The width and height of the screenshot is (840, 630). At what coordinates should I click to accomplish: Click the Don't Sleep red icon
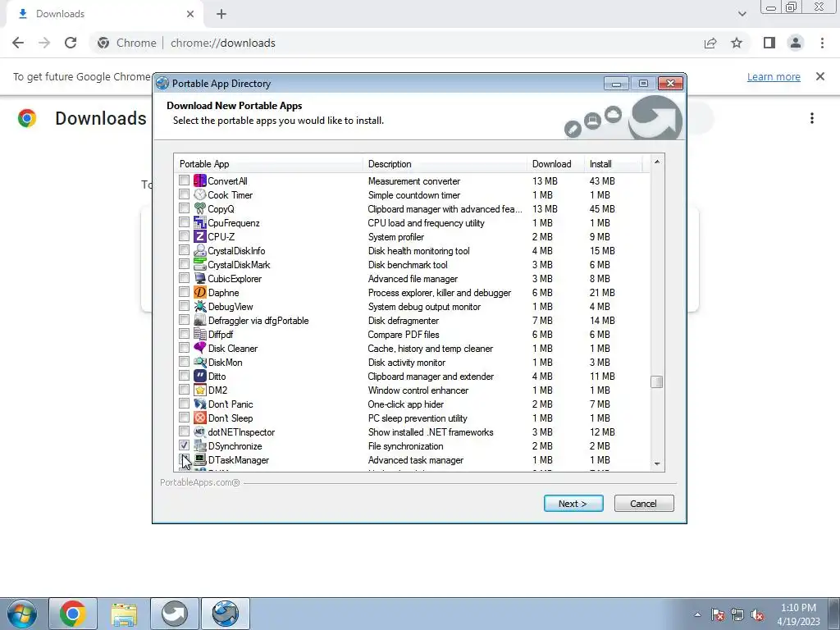(200, 418)
